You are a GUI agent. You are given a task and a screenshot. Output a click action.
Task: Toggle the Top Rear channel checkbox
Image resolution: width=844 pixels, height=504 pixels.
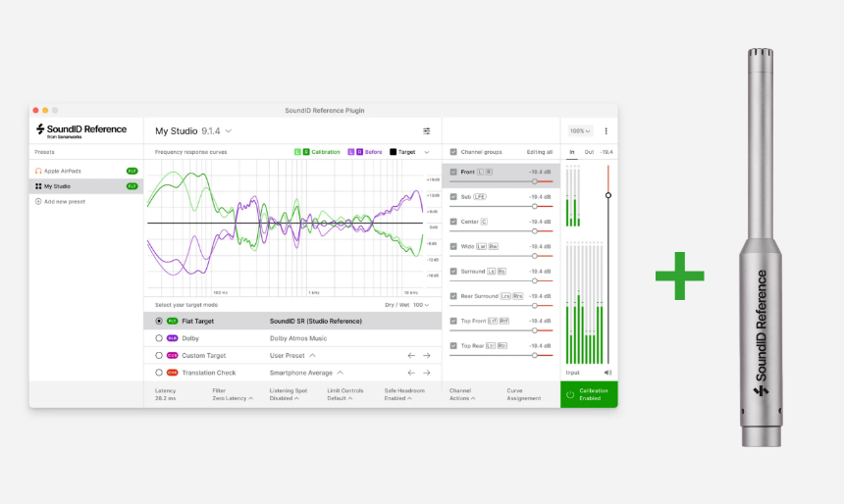453,346
